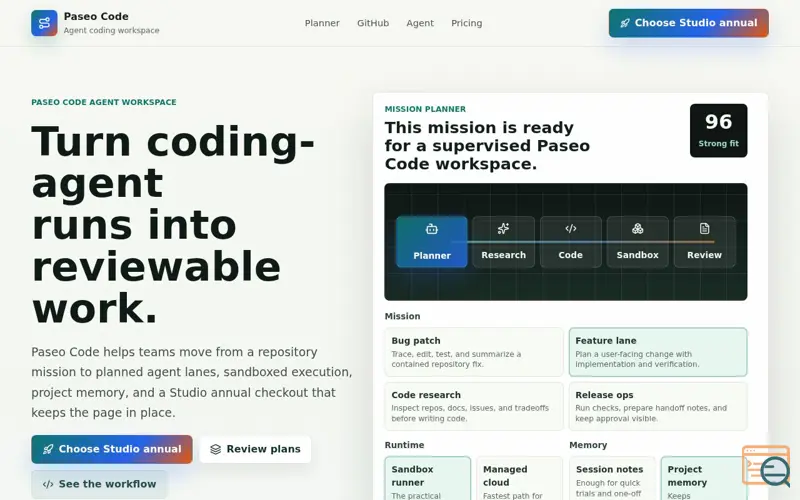
Task: Select the Research stage tab
Action: [504, 242]
